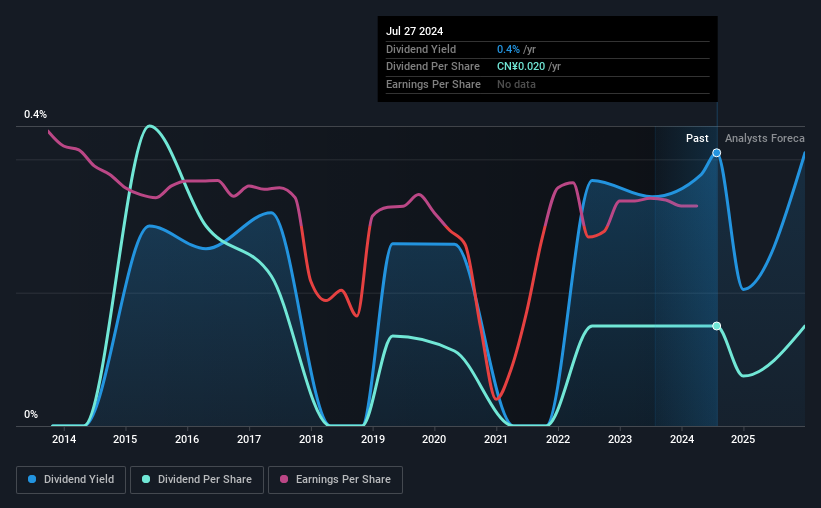Select the 2022 x-axis label

558,439
